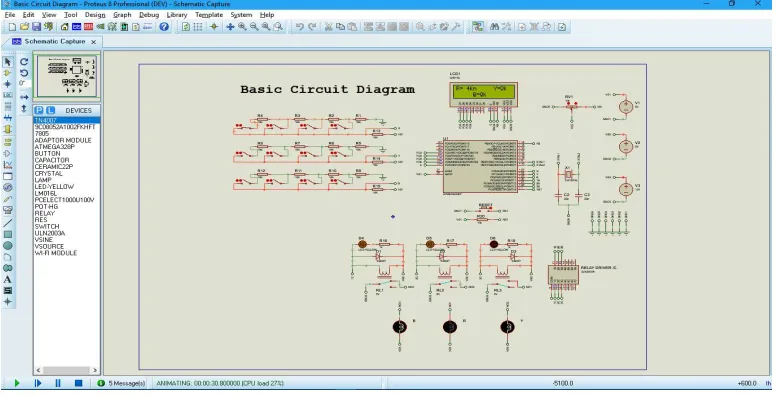Select the Selection Mode arrow tool
Viewport: 776px width, 396px height.
click(x=7, y=62)
